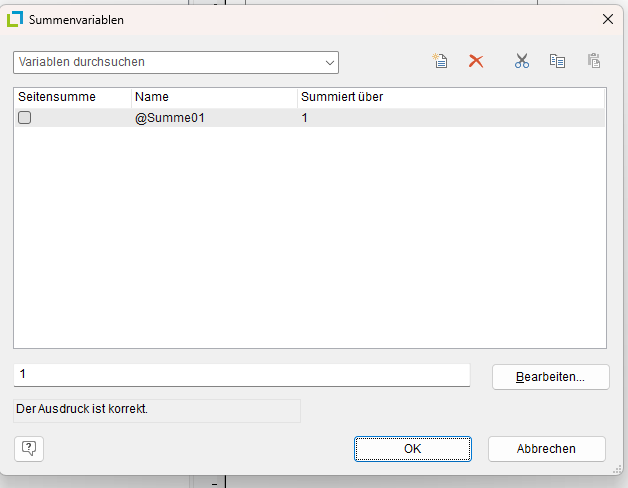Click the Summiert über column header
The width and height of the screenshot is (628, 488).
coord(450,97)
